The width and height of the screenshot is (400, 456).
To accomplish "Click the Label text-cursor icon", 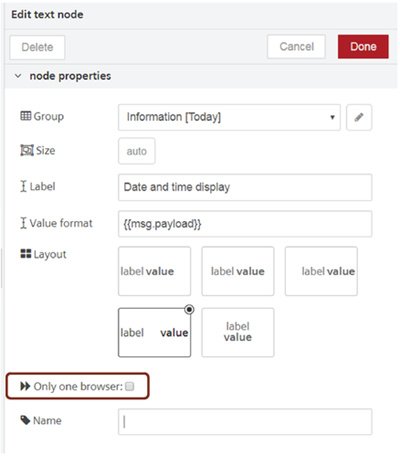I will 23,186.
